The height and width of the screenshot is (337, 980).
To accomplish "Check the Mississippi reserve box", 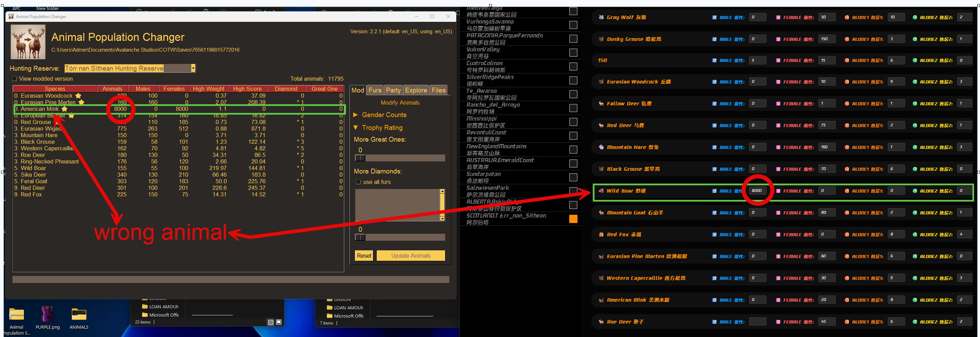I will point(573,122).
